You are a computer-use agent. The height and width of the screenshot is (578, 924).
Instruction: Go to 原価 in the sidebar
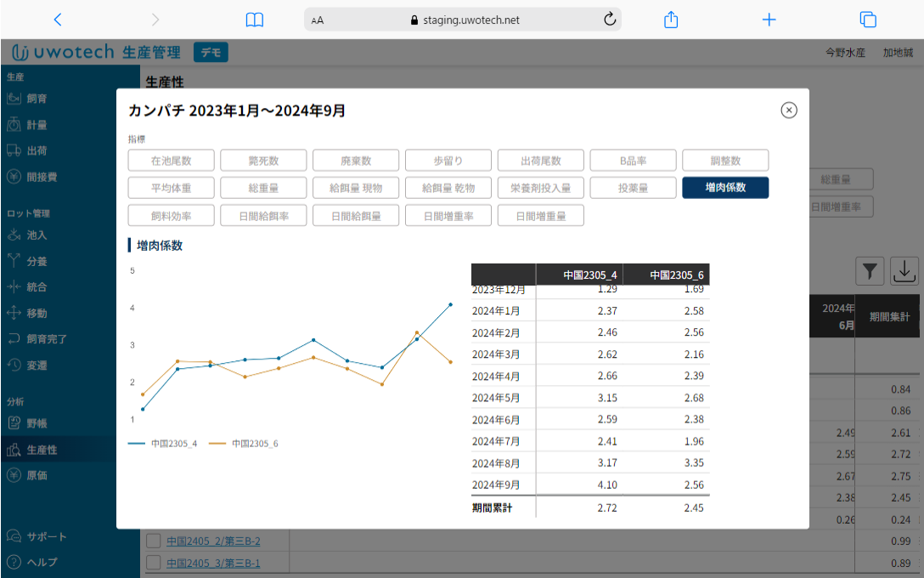37,475
